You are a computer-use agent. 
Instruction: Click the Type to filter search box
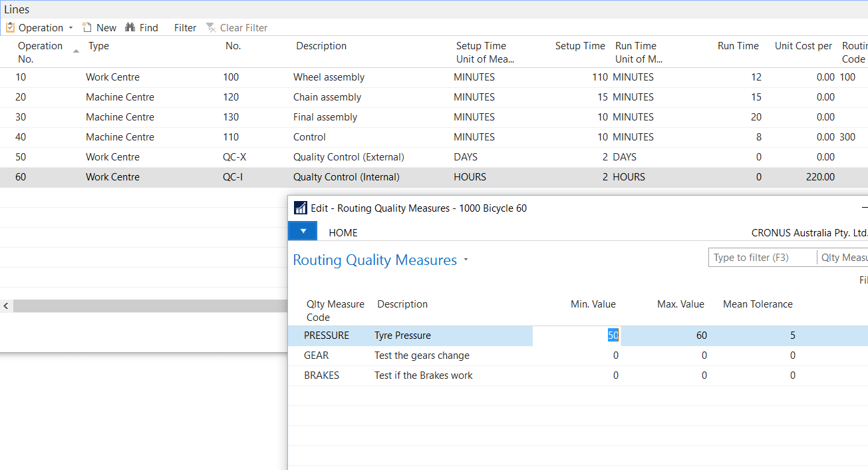762,257
